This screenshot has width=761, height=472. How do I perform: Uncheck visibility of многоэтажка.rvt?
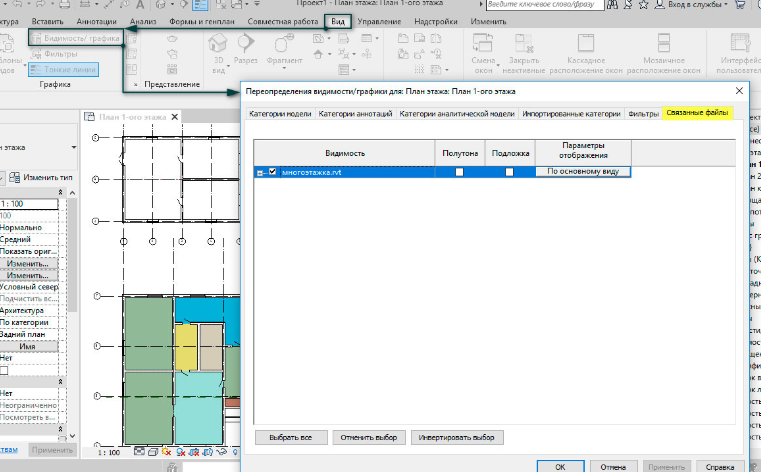click(272, 172)
